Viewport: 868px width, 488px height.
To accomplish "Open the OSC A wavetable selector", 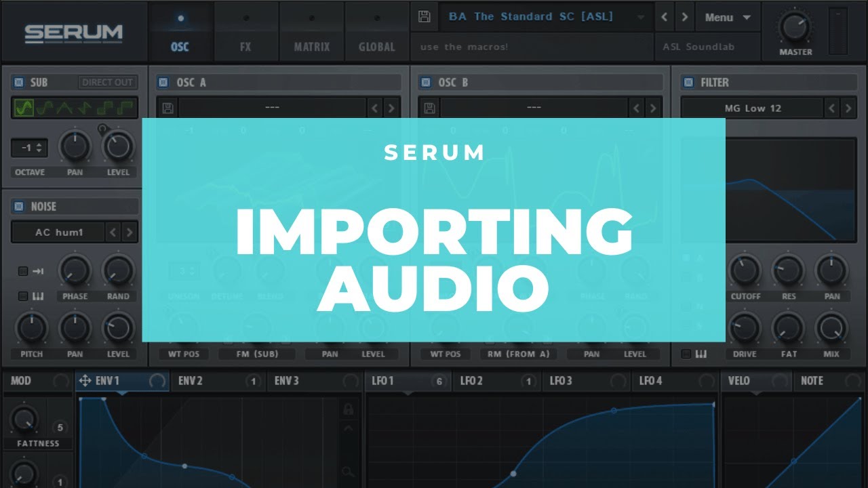I will 272,108.
